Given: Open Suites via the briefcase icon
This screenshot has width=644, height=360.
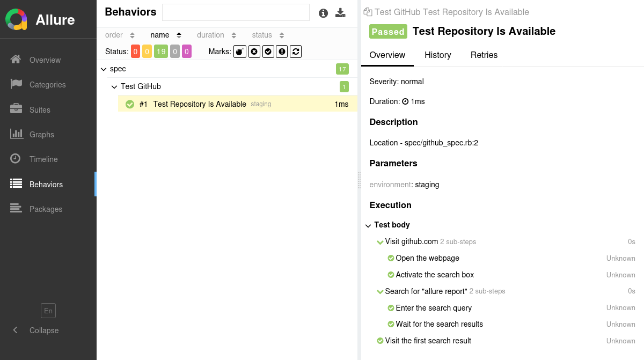Looking at the screenshot, I should point(16,109).
